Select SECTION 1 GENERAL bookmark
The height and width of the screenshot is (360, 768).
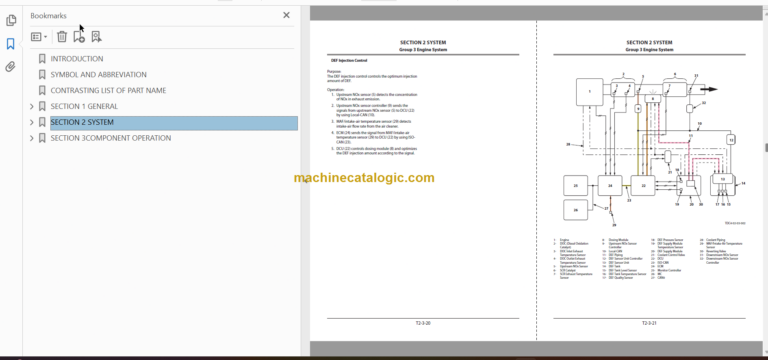(x=84, y=106)
